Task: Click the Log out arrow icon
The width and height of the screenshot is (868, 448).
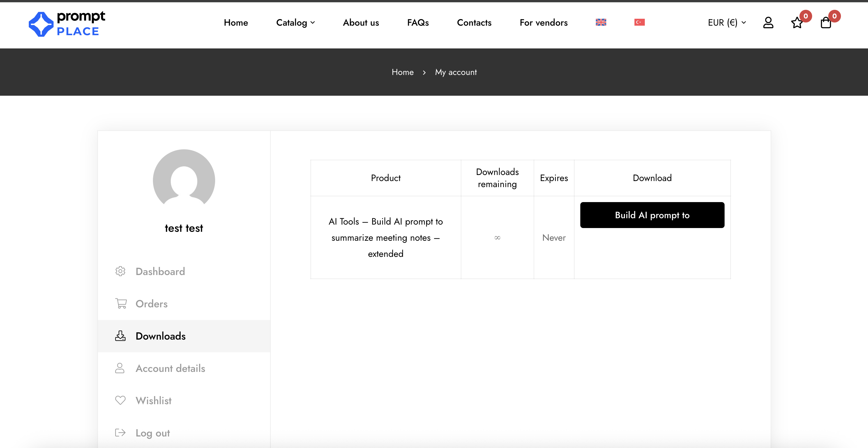Action: (120, 433)
